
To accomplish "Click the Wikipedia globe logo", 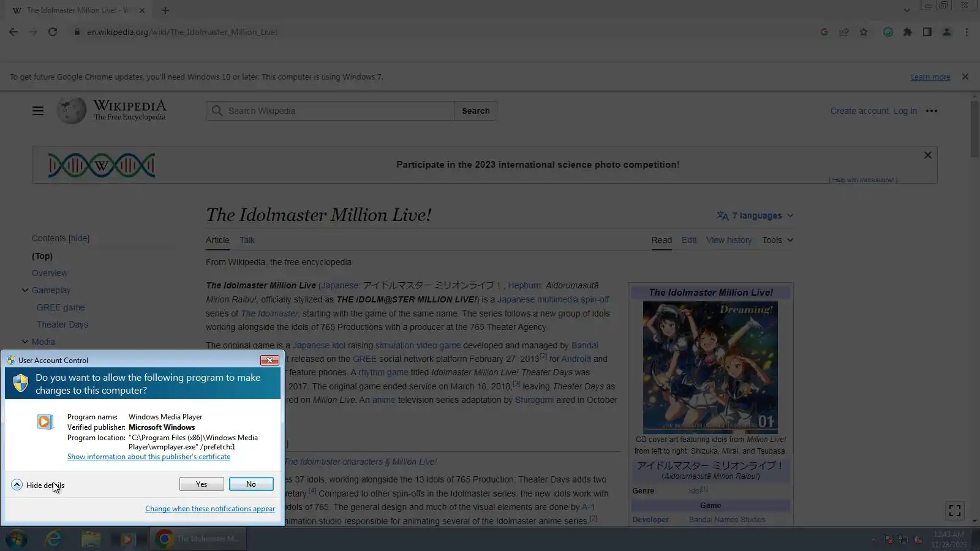I will pos(72,111).
